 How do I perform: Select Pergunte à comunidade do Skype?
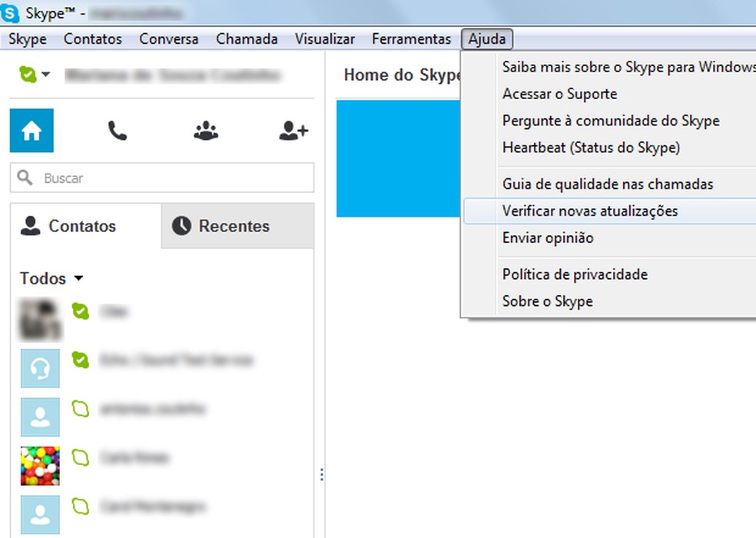pos(610,121)
